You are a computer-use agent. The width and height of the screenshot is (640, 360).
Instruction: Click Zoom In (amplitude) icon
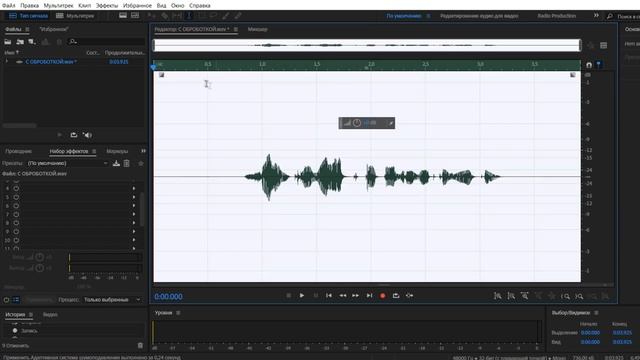498,296
